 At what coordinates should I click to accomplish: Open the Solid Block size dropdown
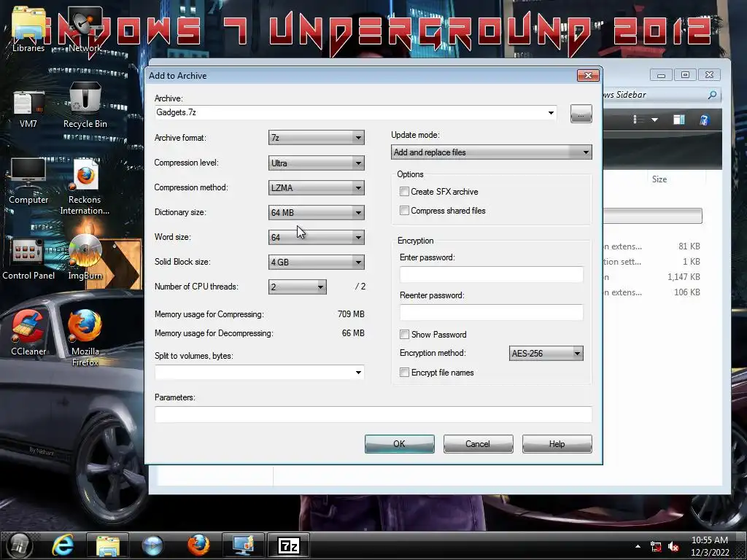pyautogui.click(x=317, y=262)
